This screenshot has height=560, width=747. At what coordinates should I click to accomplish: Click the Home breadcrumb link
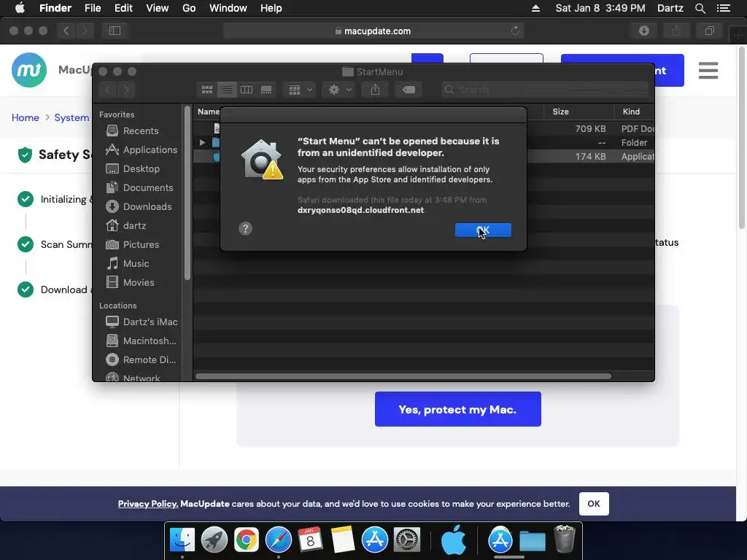tap(26, 117)
